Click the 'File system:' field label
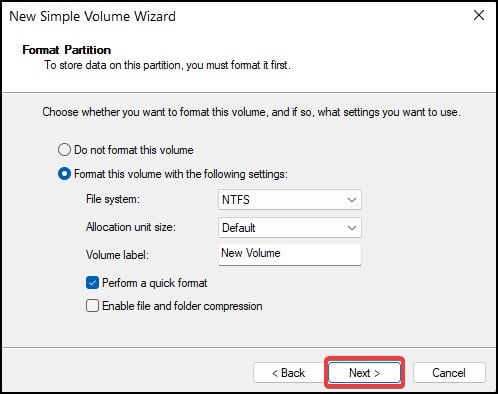This screenshot has width=498, height=394. tap(113, 199)
